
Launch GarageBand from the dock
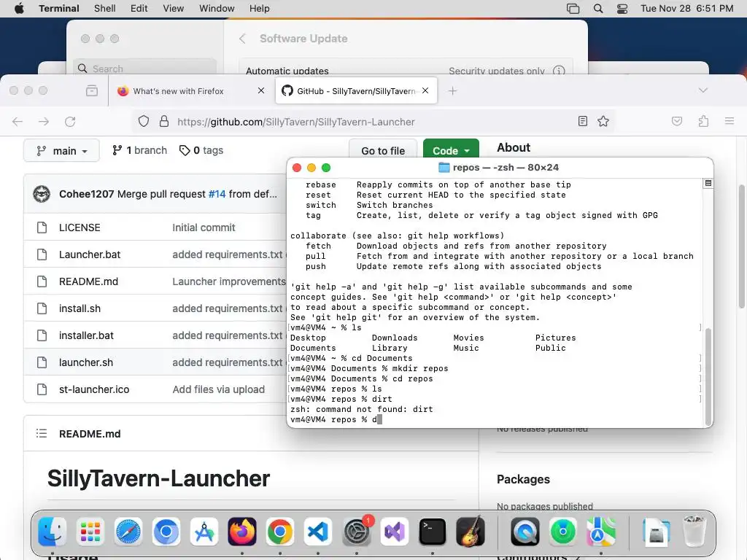click(471, 531)
